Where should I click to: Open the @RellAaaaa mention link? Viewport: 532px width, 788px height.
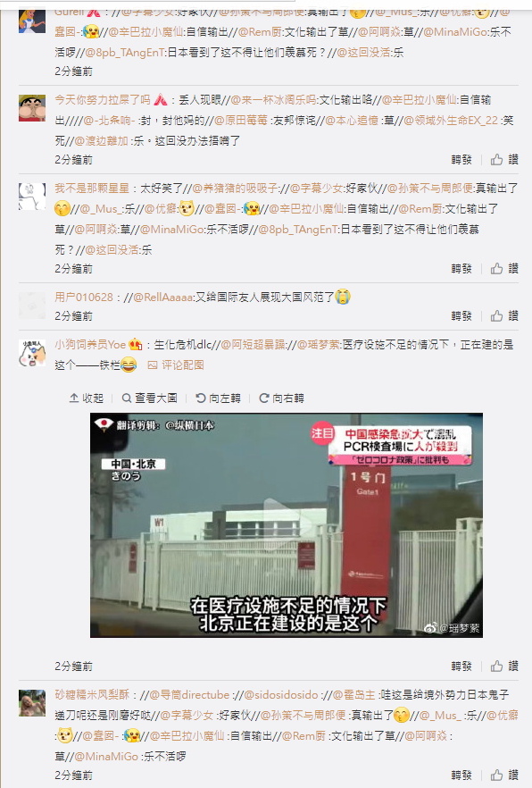163,298
